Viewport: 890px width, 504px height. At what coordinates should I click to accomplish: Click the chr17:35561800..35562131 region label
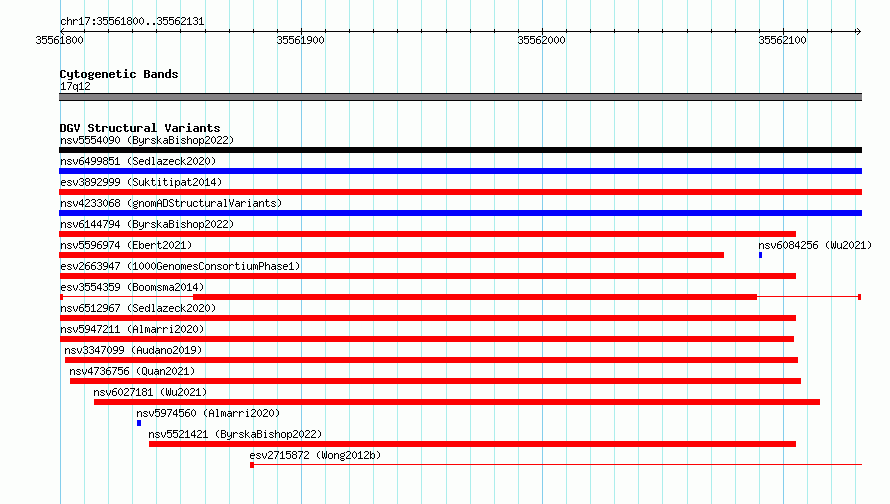pos(132,21)
